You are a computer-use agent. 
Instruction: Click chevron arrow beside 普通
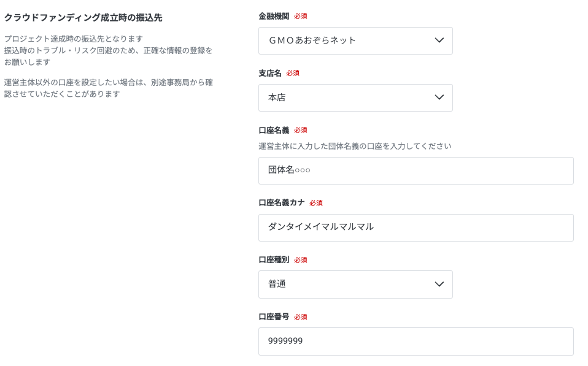(439, 284)
